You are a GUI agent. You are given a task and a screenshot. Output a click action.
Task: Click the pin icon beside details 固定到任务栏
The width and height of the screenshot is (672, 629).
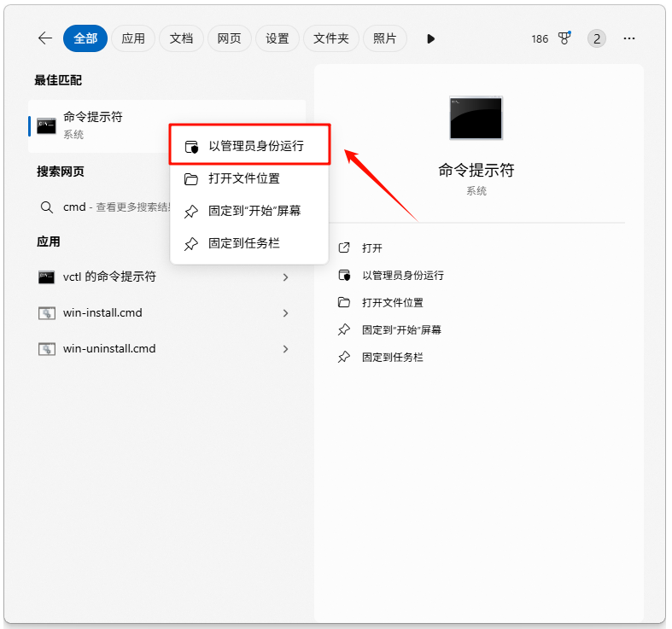tap(344, 357)
